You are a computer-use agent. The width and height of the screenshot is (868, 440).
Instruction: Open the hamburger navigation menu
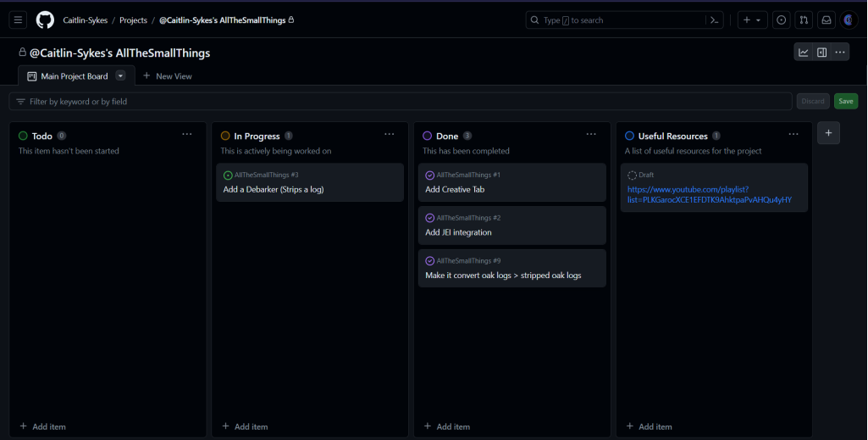[x=18, y=20]
